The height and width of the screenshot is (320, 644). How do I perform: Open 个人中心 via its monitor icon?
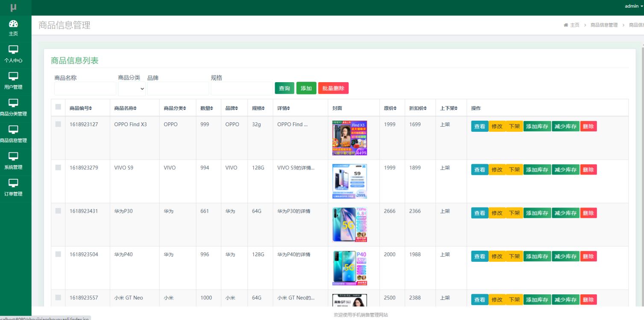(x=13, y=50)
